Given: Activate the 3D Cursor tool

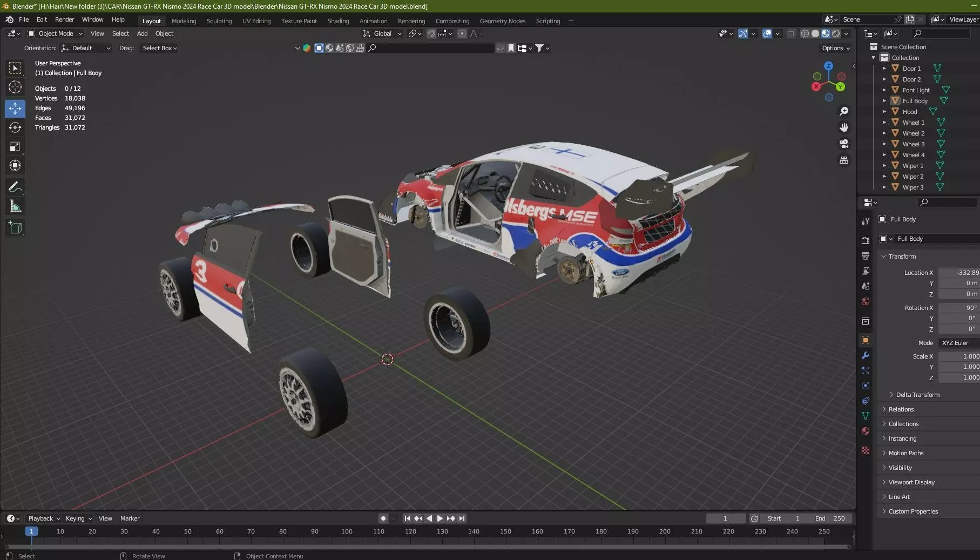Looking at the screenshot, I should coord(15,87).
